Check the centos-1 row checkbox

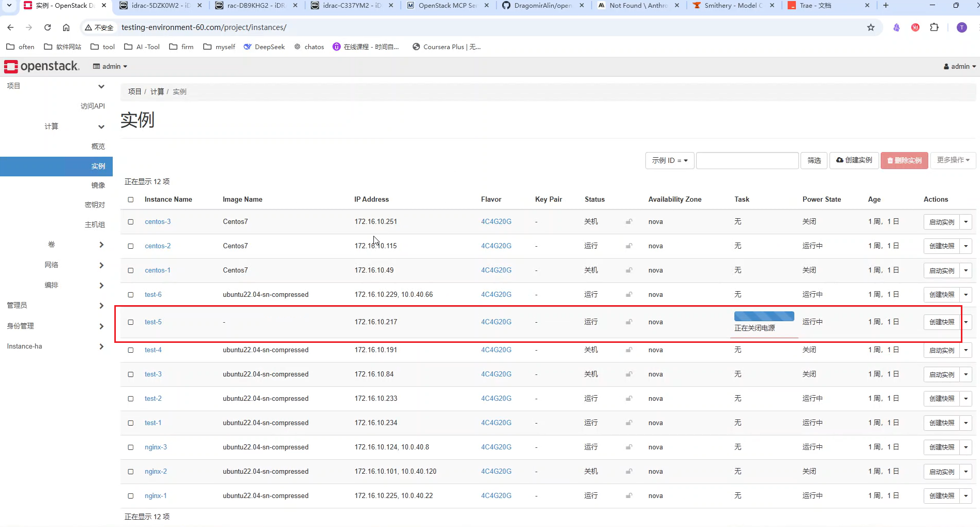[x=131, y=270]
